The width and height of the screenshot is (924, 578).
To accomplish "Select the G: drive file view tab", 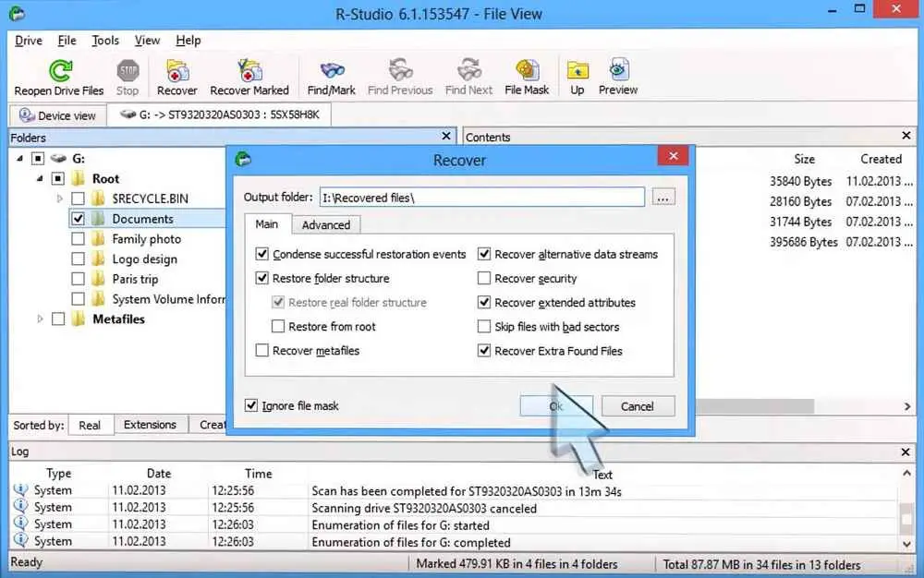I will [x=219, y=114].
